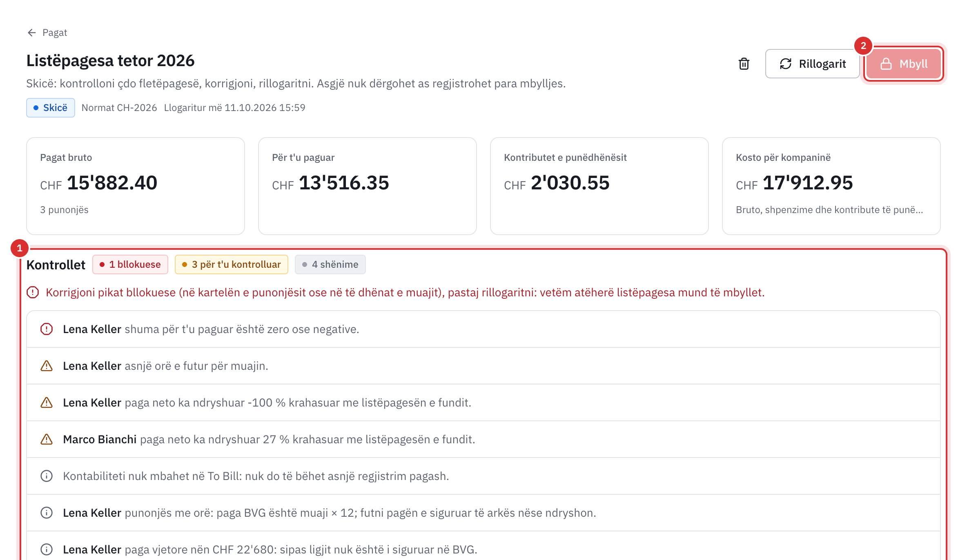Click 'Llogaritur më 11.10.2026 15:59' text
The width and height of the screenshot is (967, 560).
tap(235, 108)
